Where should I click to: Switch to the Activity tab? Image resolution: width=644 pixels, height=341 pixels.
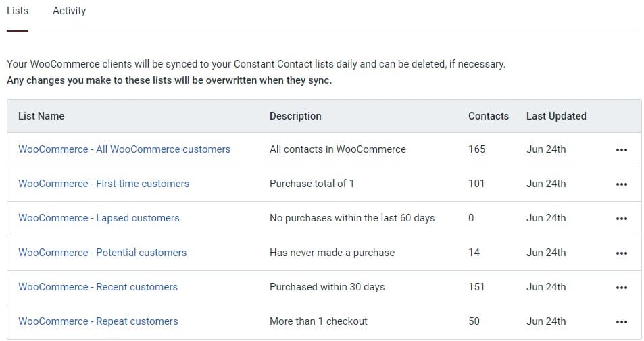pos(69,11)
